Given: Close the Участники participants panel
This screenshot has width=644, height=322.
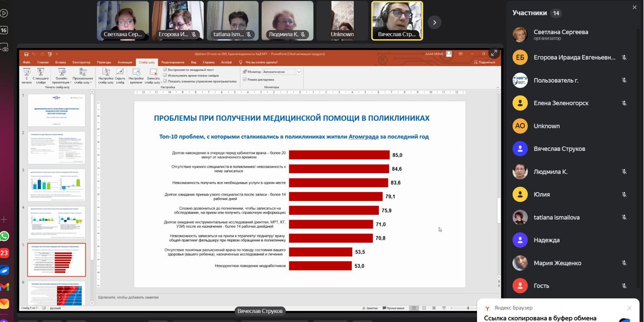Looking at the screenshot, I should tap(634, 8).
